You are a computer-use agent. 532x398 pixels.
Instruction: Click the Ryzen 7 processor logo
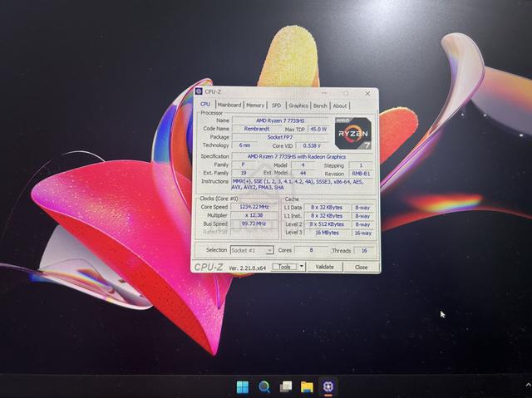(353, 133)
